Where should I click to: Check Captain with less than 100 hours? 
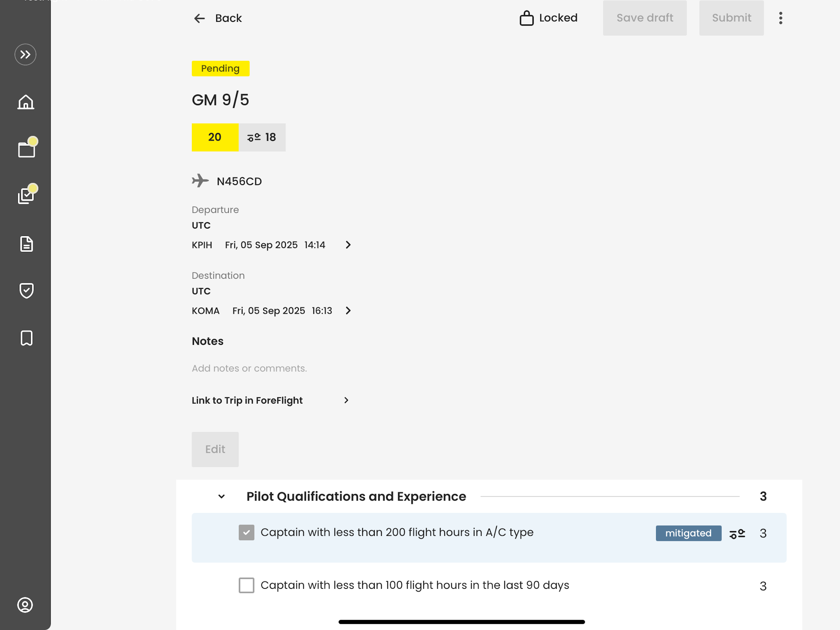(247, 585)
